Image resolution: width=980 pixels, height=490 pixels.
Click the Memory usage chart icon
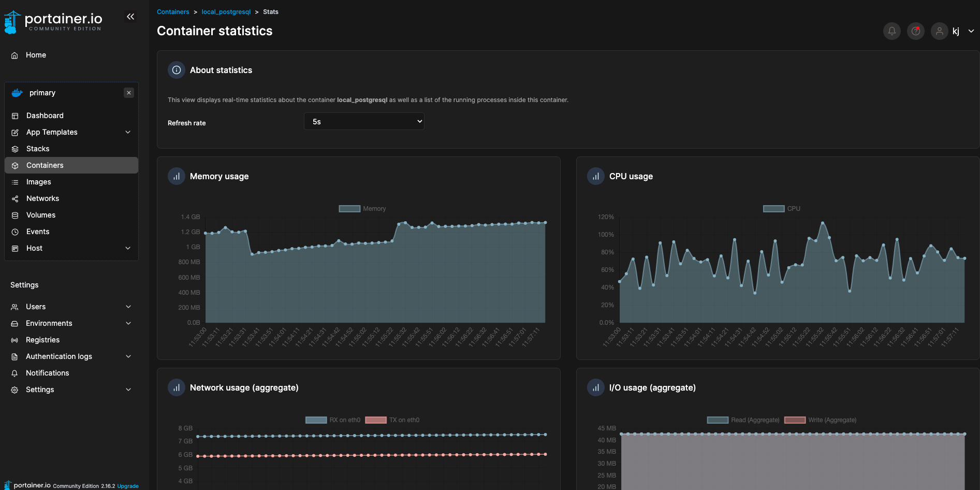pyautogui.click(x=177, y=176)
